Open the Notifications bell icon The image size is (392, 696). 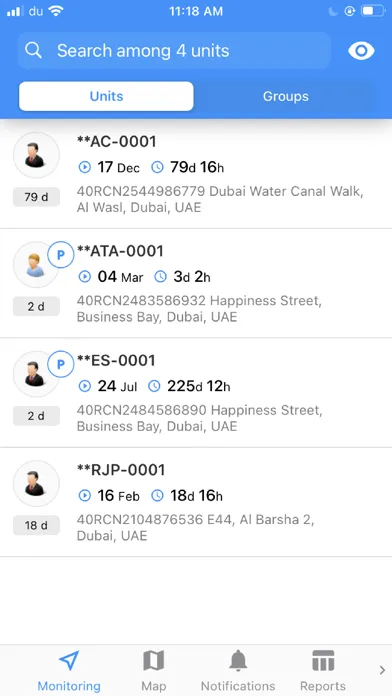click(238, 660)
